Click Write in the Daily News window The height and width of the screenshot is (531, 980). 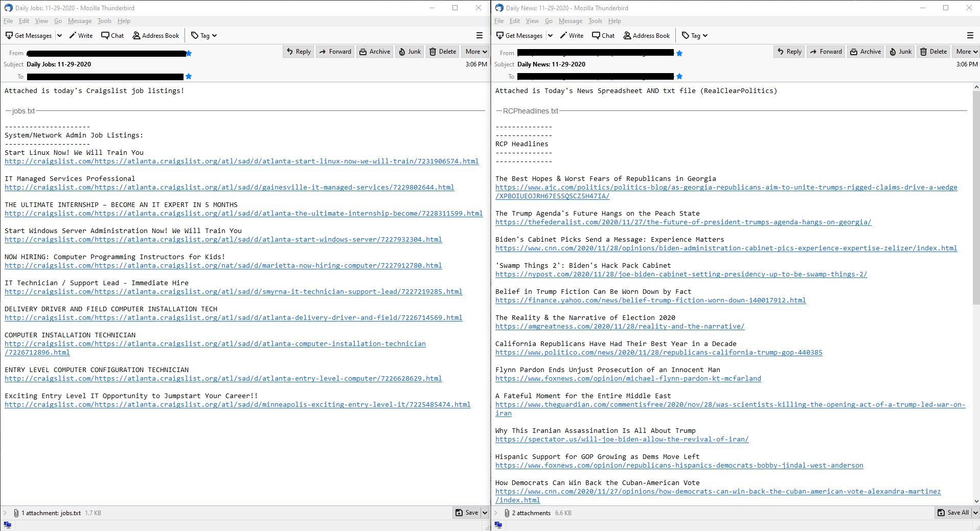coord(572,36)
